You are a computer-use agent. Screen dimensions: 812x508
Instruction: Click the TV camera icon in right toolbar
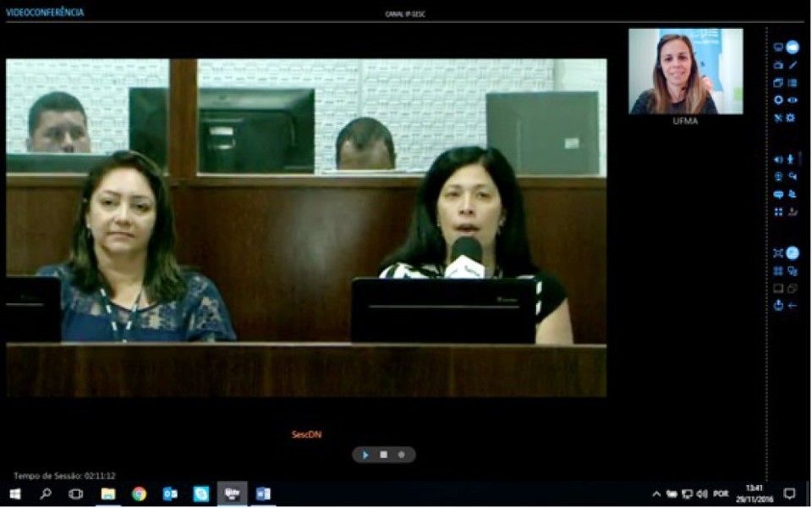[778, 65]
